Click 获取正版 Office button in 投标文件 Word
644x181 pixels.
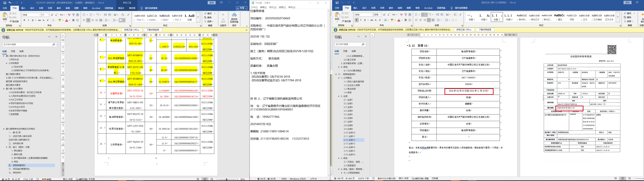tap(464, 30)
